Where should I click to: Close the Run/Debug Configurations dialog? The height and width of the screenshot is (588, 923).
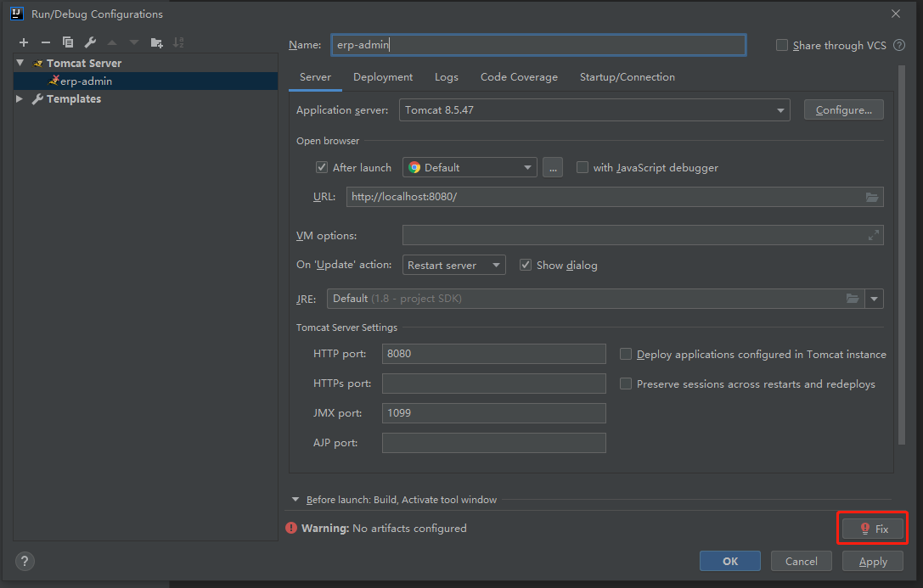[895, 14]
